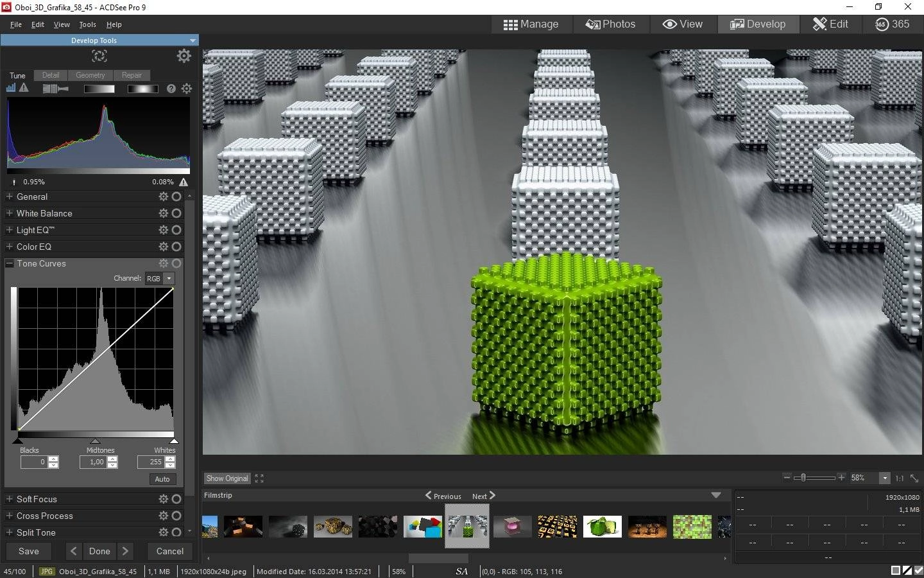Select the green apples thumbnail in filmstrip
This screenshot has height=578, width=924.
point(602,526)
